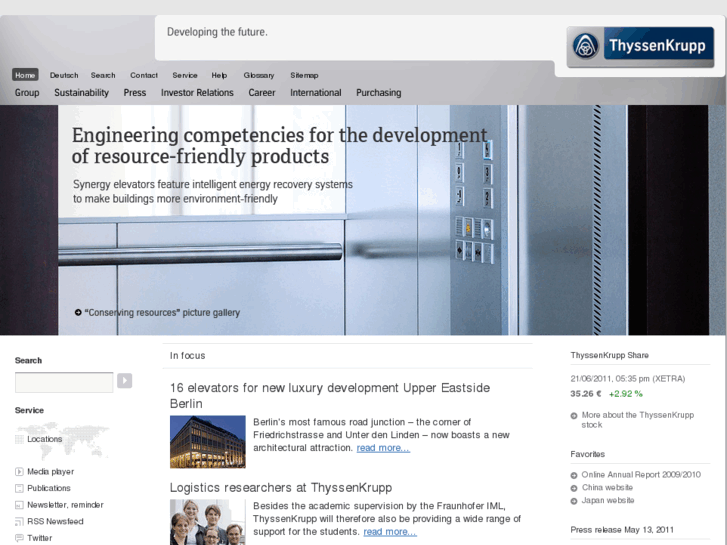Open the Japan website link
The width and height of the screenshot is (727, 545).
pos(608,500)
